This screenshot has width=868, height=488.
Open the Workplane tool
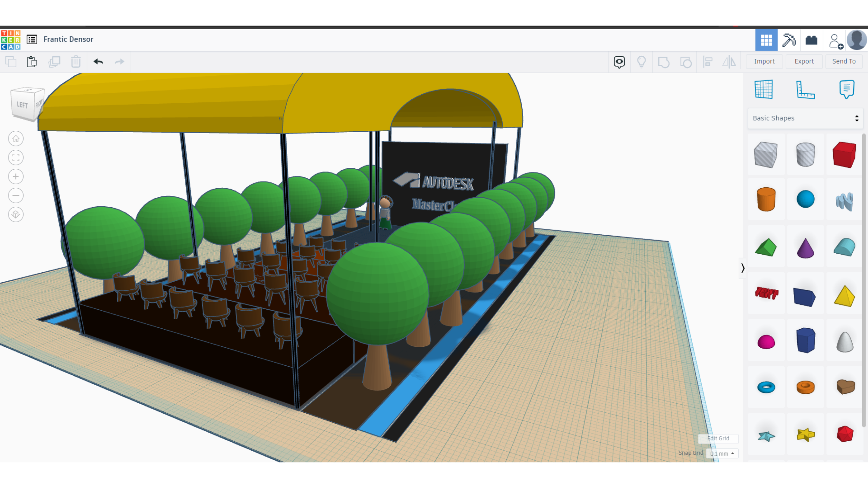click(x=763, y=89)
